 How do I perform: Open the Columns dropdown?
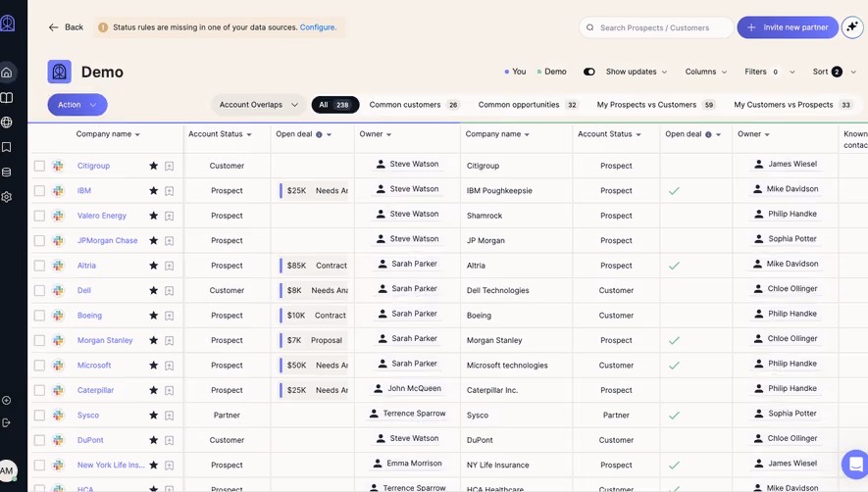coord(706,72)
